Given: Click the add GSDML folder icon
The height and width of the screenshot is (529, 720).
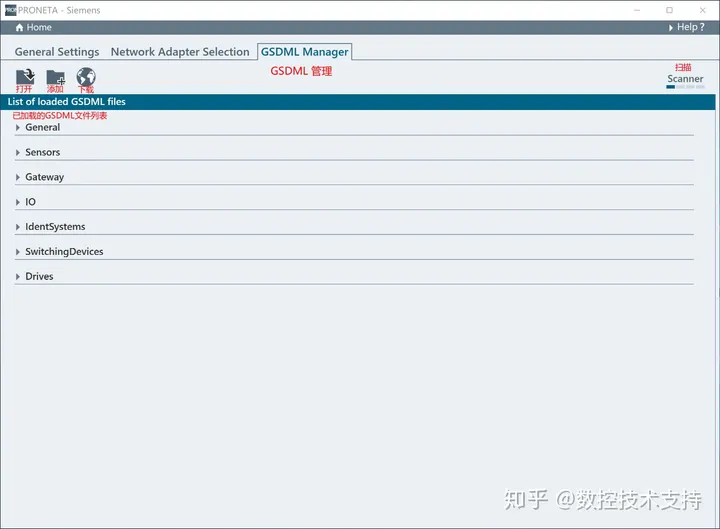Looking at the screenshot, I should point(56,77).
